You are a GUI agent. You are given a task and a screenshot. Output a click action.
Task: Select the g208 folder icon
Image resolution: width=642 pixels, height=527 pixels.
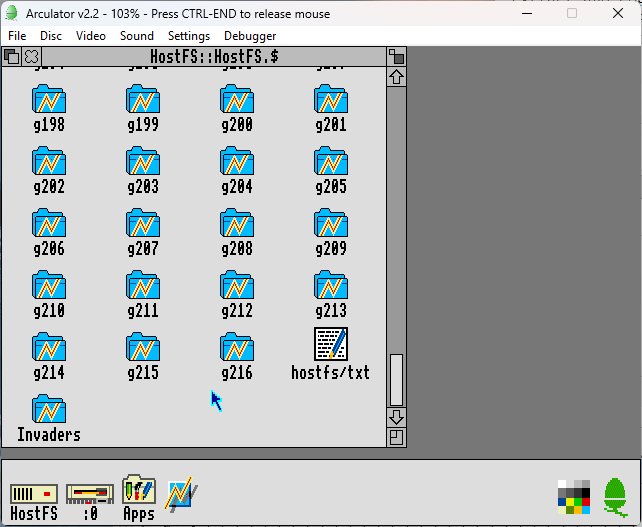click(x=237, y=223)
